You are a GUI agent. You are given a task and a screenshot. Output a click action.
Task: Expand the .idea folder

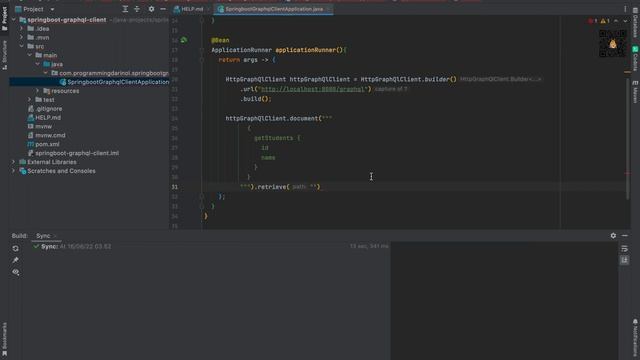22,29
